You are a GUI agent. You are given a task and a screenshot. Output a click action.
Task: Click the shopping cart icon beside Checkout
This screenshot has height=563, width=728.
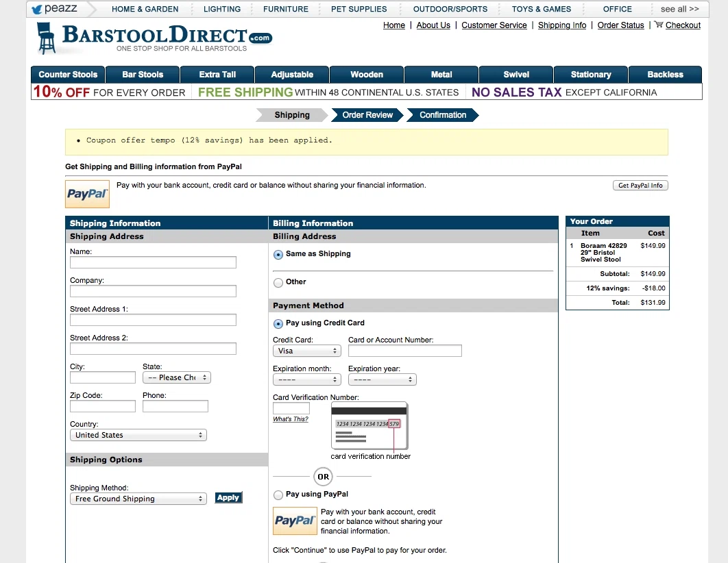coord(658,25)
